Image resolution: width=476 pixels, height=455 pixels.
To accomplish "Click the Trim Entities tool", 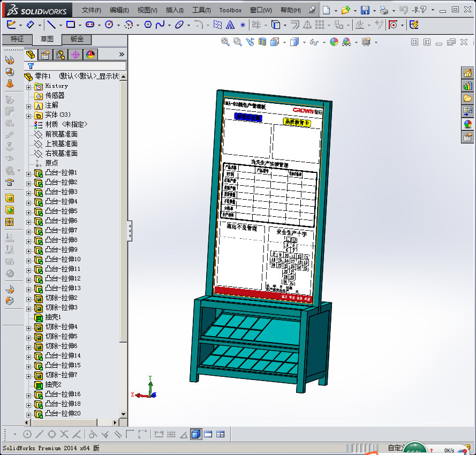I will point(256,25).
